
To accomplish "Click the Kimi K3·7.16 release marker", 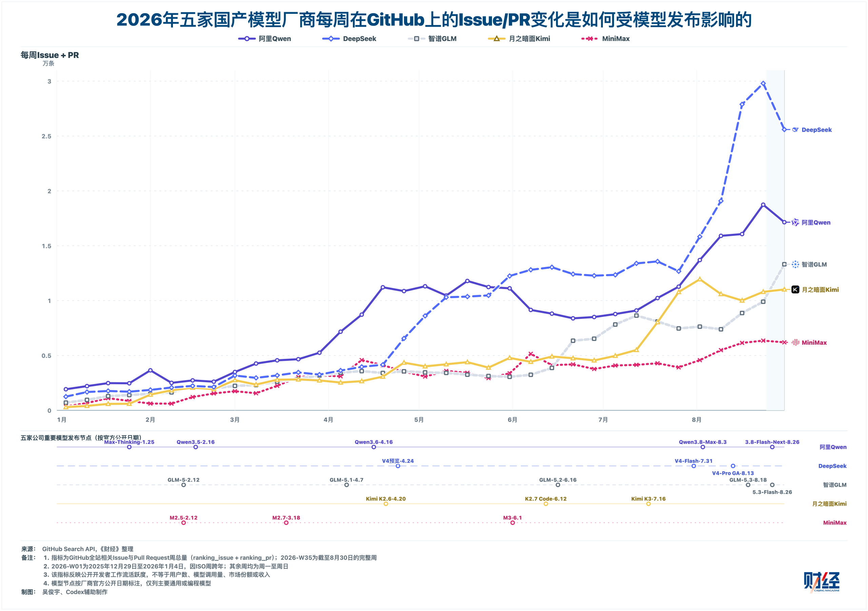I will click(x=648, y=504).
